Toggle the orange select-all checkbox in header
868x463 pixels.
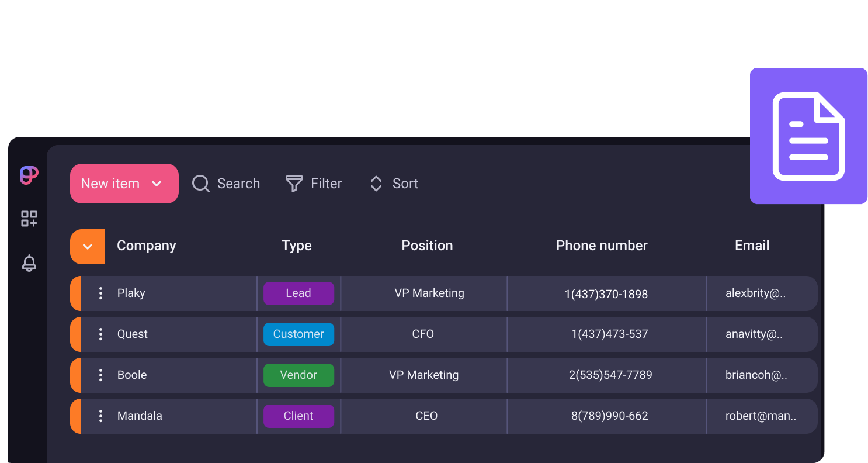coord(87,247)
